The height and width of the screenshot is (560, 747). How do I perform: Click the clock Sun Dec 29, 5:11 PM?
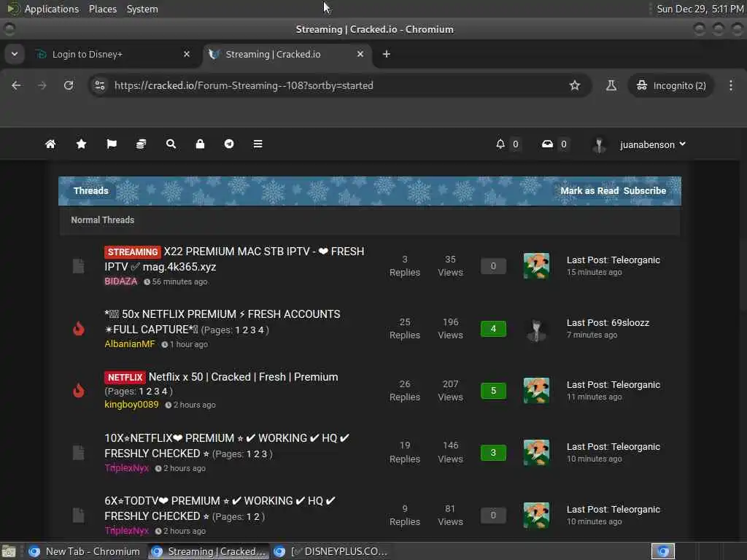tap(700, 9)
